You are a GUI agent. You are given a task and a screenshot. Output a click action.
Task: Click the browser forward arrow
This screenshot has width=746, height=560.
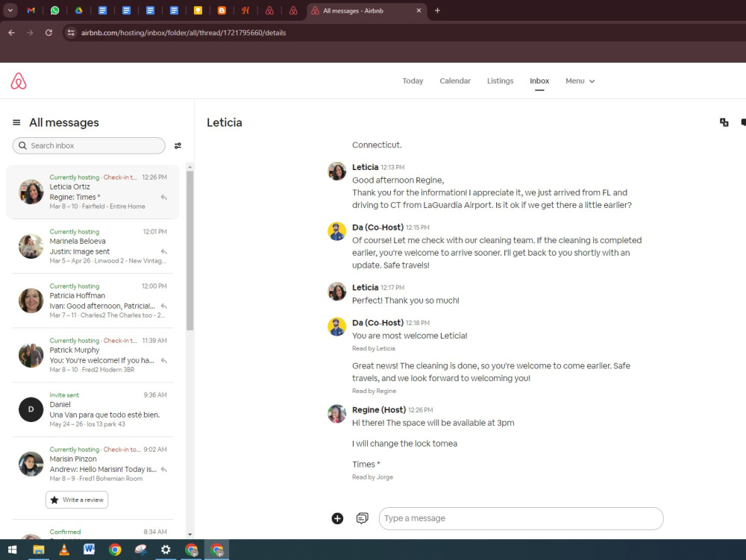click(30, 33)
